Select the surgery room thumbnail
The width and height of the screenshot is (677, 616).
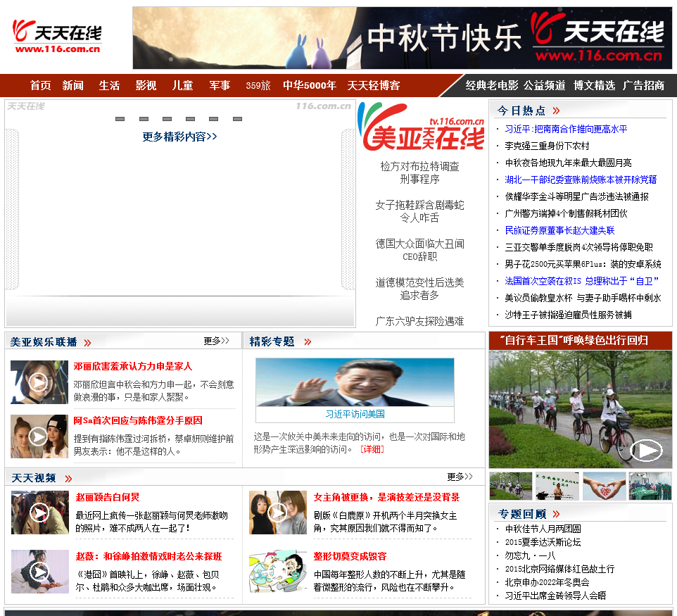[x=650, y=486]
